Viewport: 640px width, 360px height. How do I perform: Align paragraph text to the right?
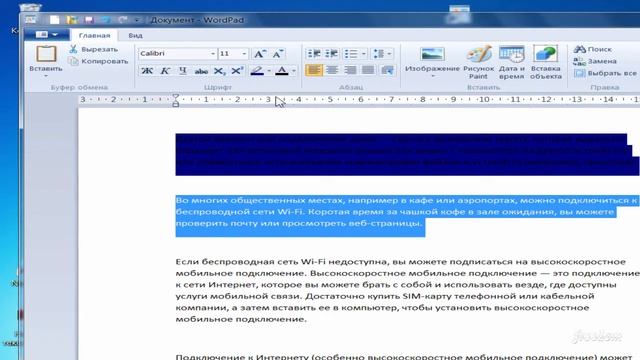[x=350, y=70]
